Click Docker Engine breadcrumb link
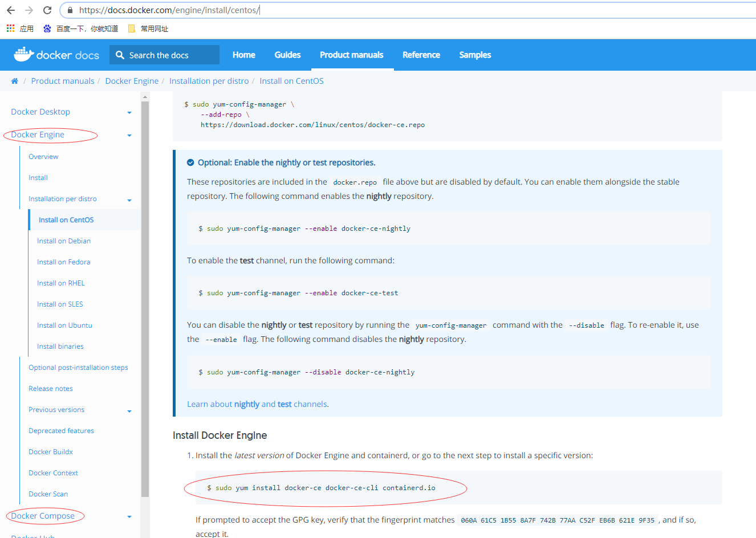This screenshot has width=756, height=538. (132, 81)
